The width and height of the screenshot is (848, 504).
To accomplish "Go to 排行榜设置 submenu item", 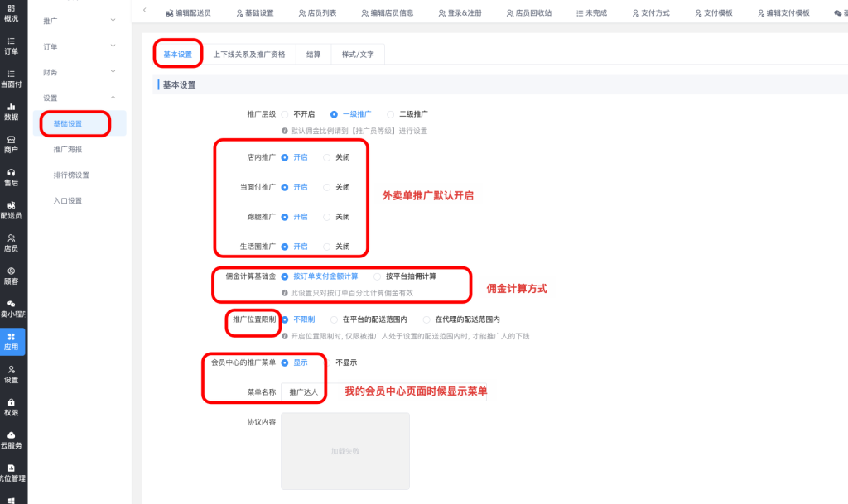I will 71,175.
